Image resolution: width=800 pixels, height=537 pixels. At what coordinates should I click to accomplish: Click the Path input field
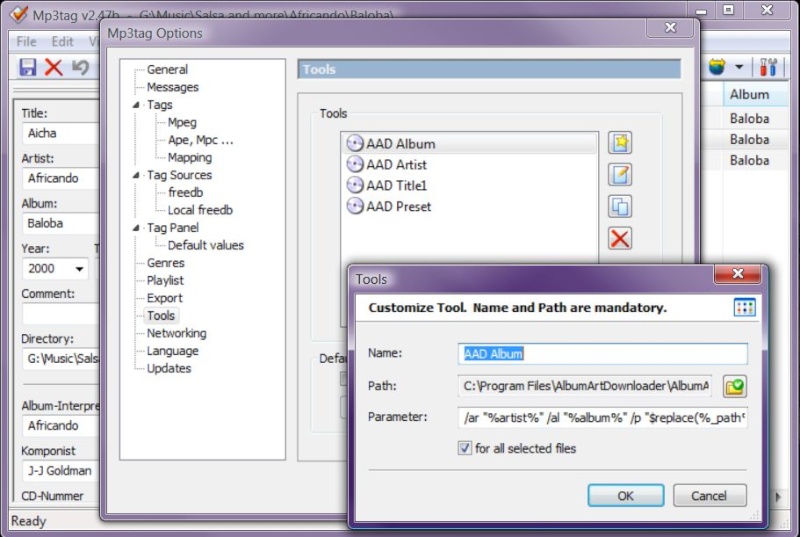(585, 386)
